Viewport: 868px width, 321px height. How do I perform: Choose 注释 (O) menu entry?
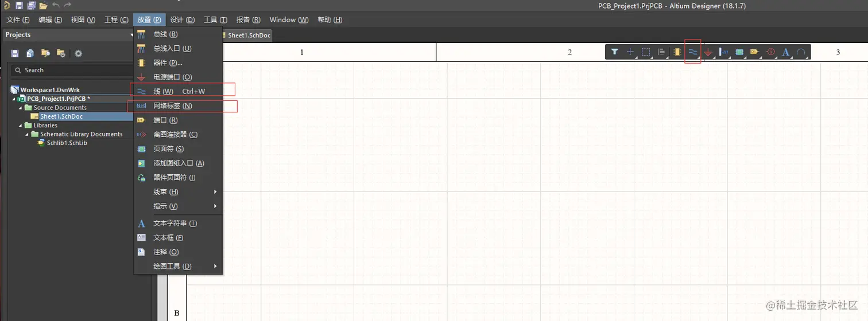click(x=178, y=252)
